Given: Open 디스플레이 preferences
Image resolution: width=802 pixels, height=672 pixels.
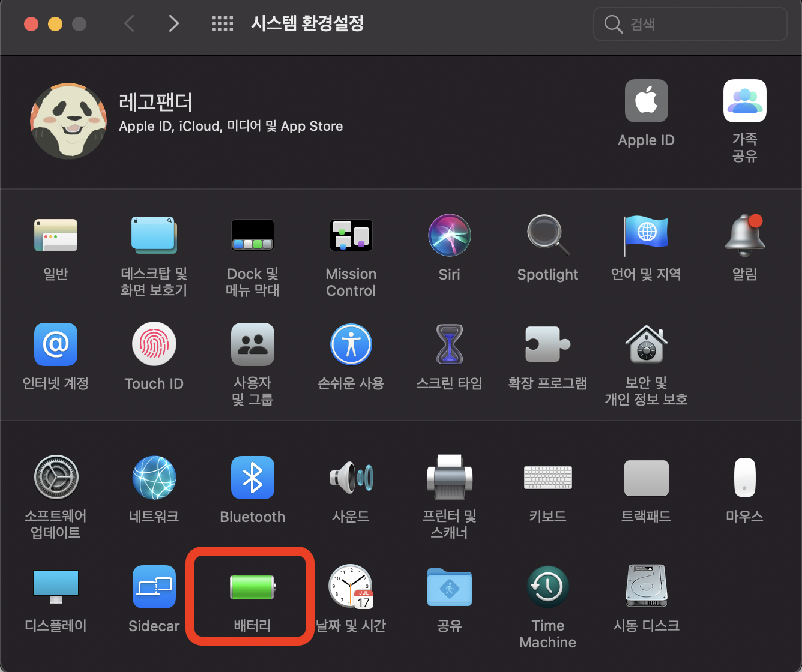Looking at the screenshot, I should (x=56, y=587).
